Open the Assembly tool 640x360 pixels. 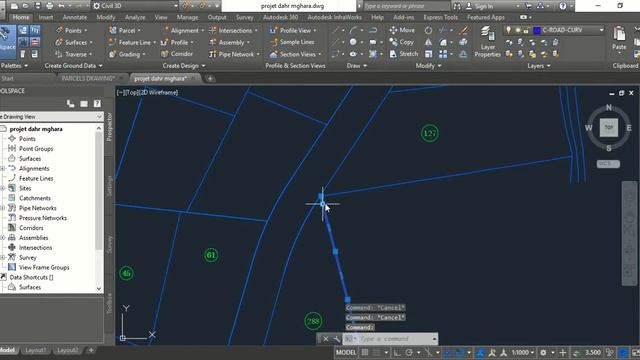230,42
